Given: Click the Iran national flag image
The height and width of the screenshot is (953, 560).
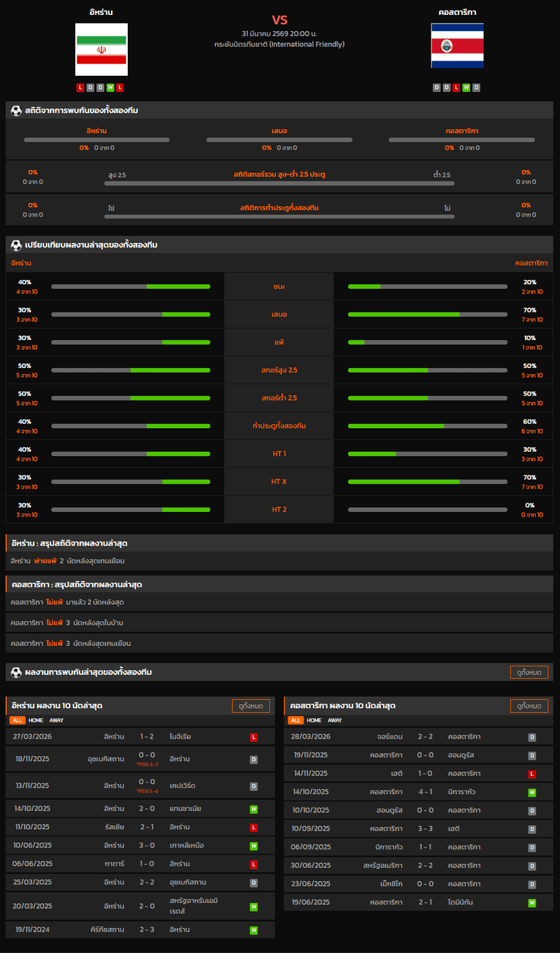Looking at the screenshot, I should (101, 49).
